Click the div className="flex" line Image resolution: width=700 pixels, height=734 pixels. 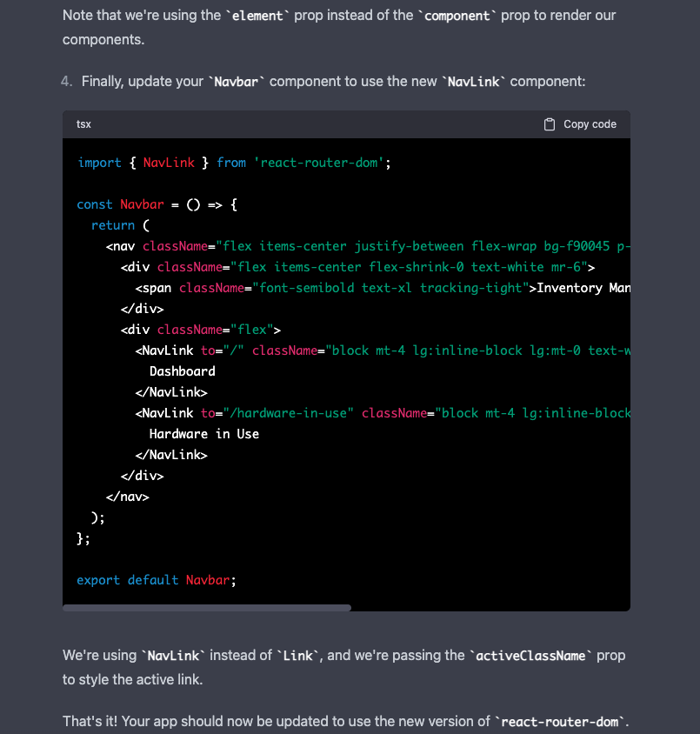tap(201, 330)
